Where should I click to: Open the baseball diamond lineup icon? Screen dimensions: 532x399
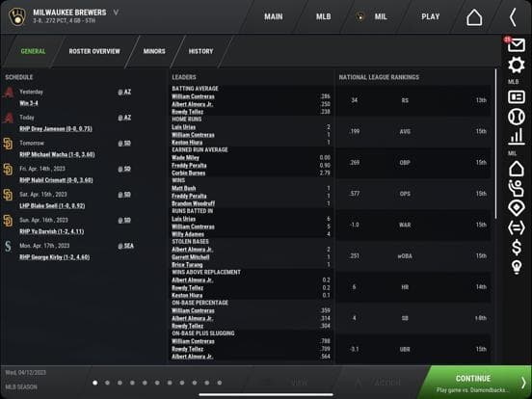[x=517, y=208]
